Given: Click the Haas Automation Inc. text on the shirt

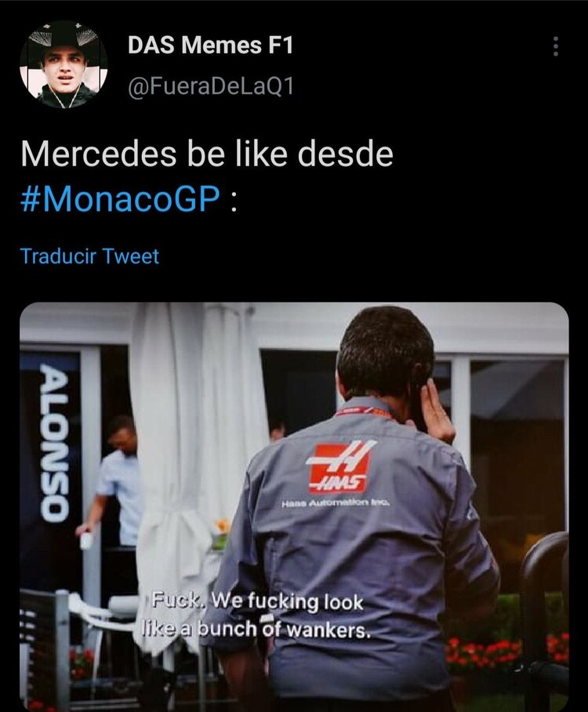Looking at the screenshot, I should (x=336, y=503).
